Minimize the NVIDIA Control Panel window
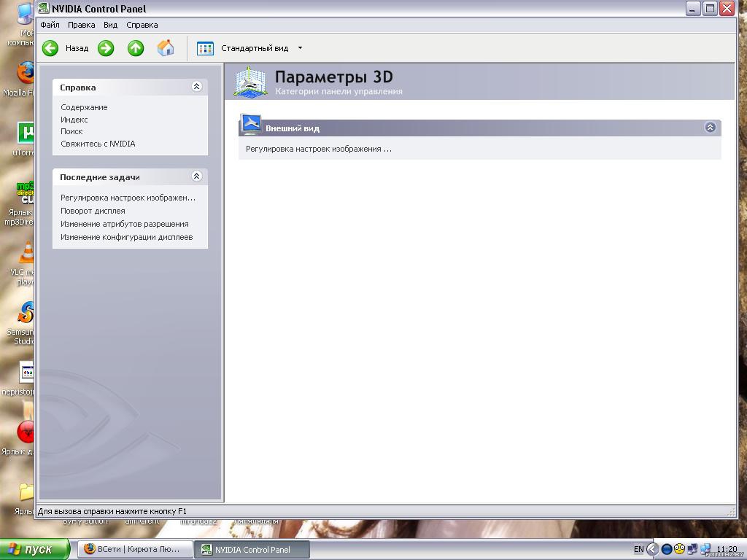 point(694,8)
